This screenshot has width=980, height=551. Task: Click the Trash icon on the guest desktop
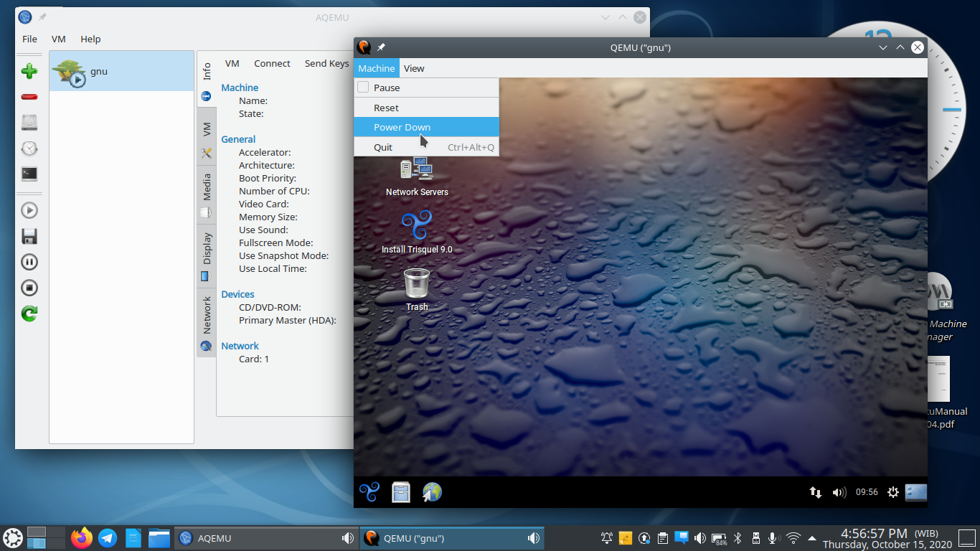pos(417,290)
